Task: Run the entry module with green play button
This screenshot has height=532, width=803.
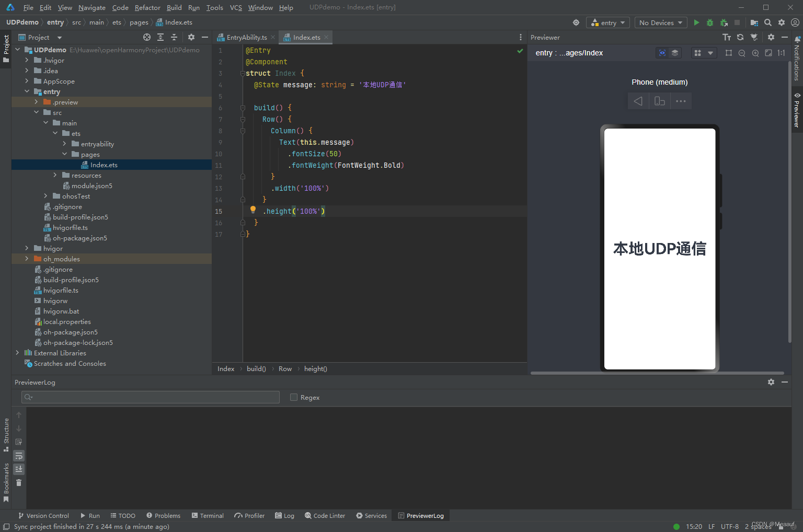Action: [696, 22]
